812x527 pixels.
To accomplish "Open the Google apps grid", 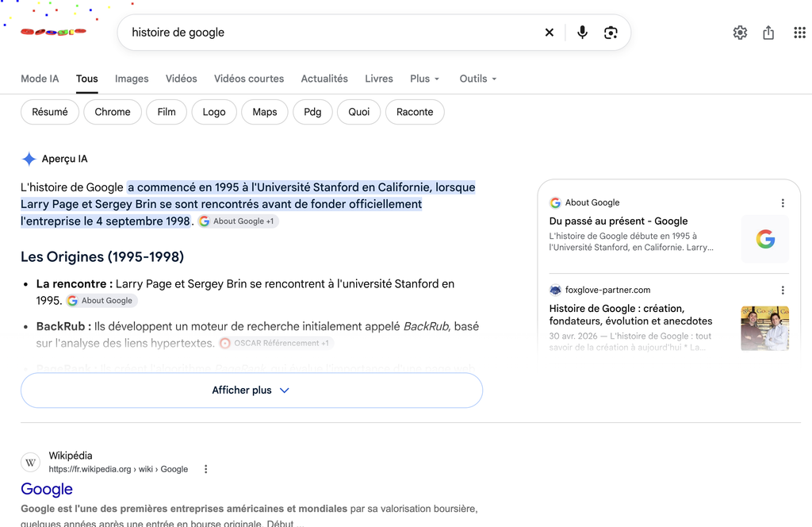I will click(x=799, y=33).
